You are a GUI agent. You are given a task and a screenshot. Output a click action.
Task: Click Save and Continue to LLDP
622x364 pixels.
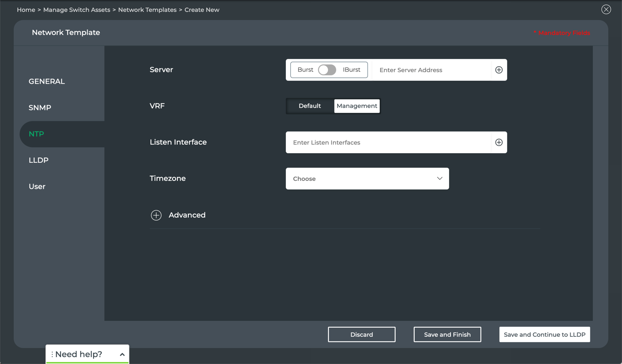coord(544,335)
